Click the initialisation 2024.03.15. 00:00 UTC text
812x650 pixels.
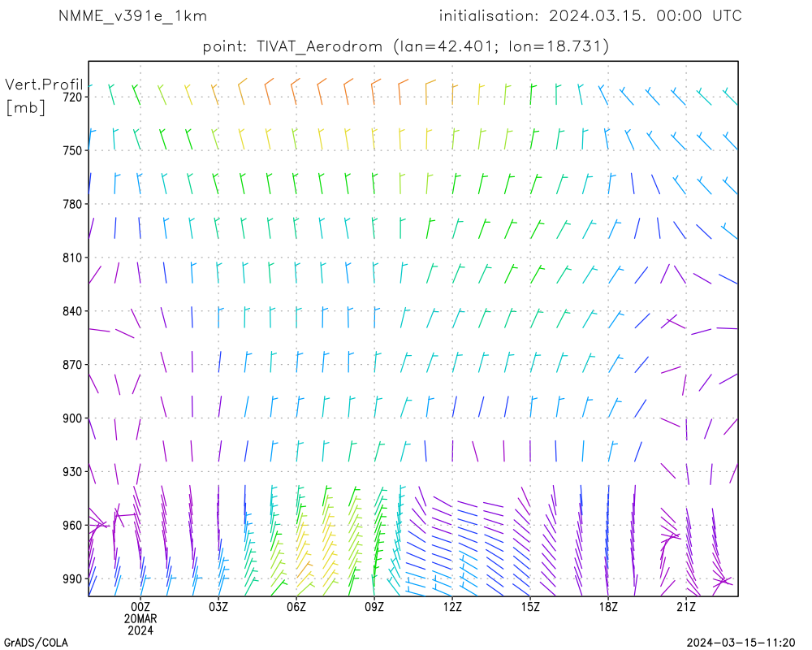tap(590, 16)
